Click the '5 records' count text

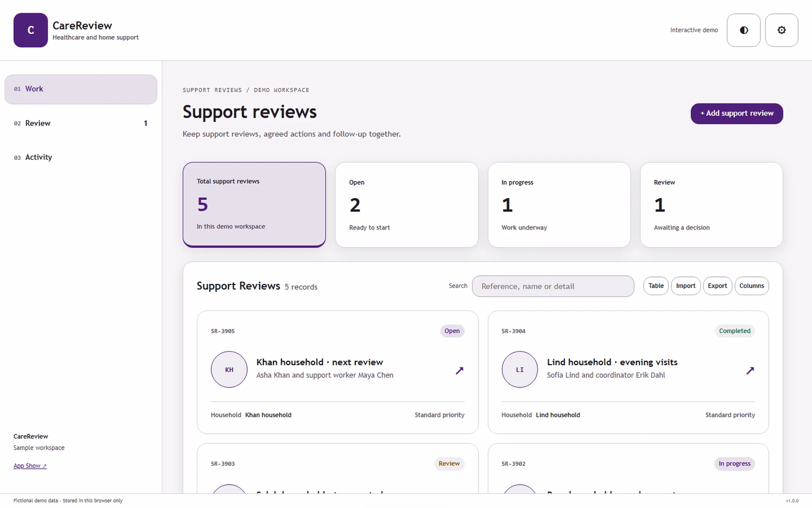pyautogui.click(x=301, y=287)
